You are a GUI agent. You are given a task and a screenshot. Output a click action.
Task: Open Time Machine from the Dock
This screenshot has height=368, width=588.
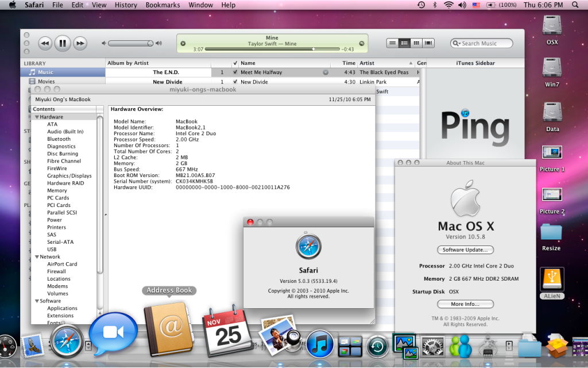378,346
